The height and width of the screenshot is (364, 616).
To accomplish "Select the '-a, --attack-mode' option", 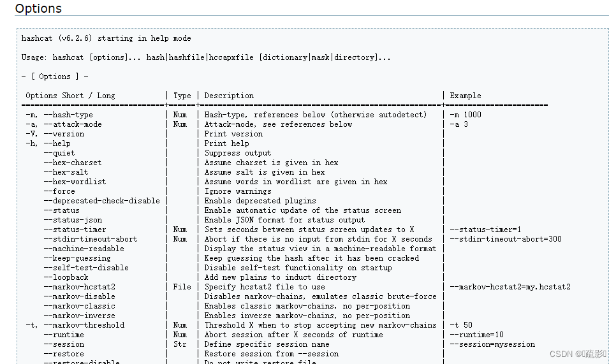I will [64, 124].
